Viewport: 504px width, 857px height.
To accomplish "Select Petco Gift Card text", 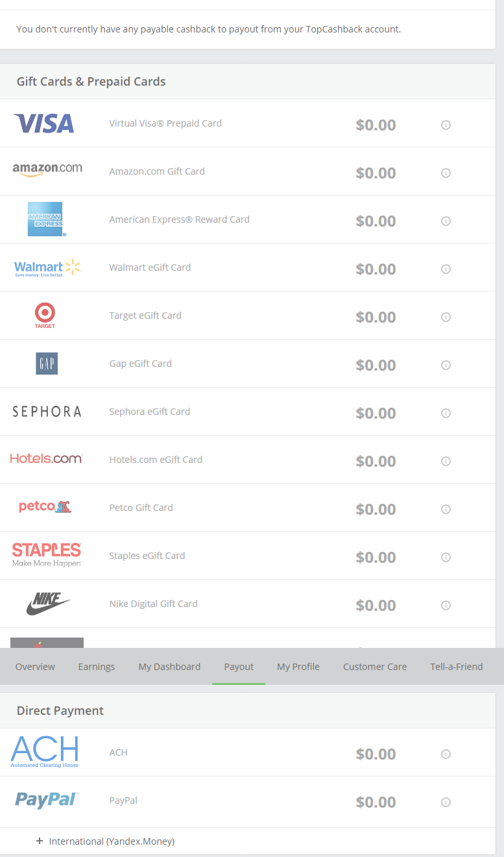I will pyautogui.click(x=141, y=508).
